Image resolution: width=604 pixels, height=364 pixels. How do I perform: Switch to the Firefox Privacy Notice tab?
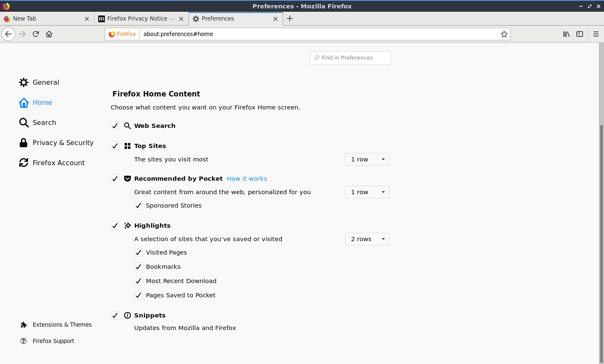137,18
